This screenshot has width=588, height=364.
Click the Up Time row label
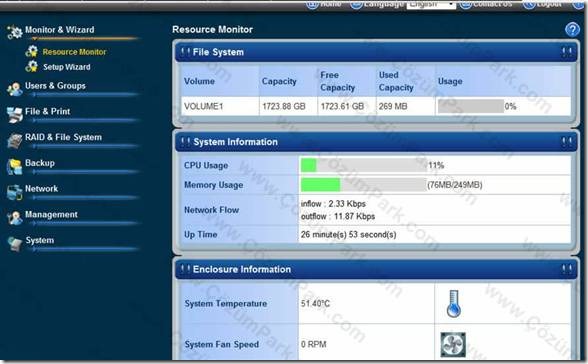pyautogui.click(x=201, y=235)
